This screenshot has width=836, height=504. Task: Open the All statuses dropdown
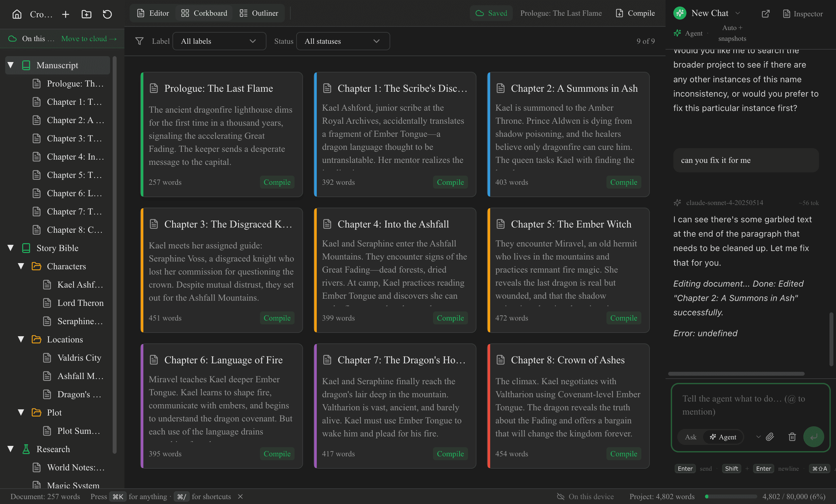(343, 41)
